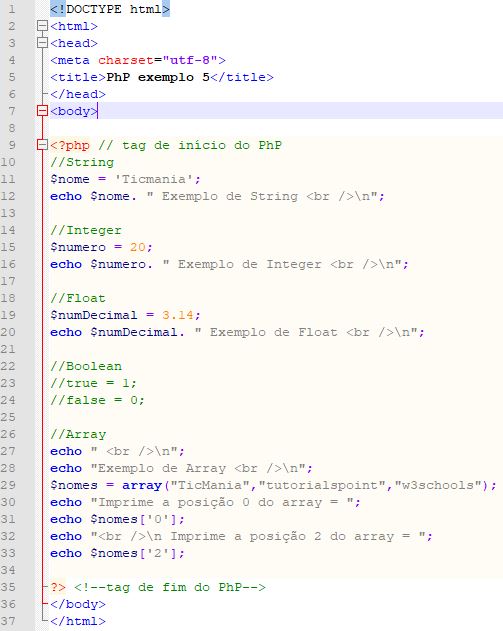Viewport: 503px width, 631px height.
Task: Click the 3.14 float value
Action: coord(177,315)
